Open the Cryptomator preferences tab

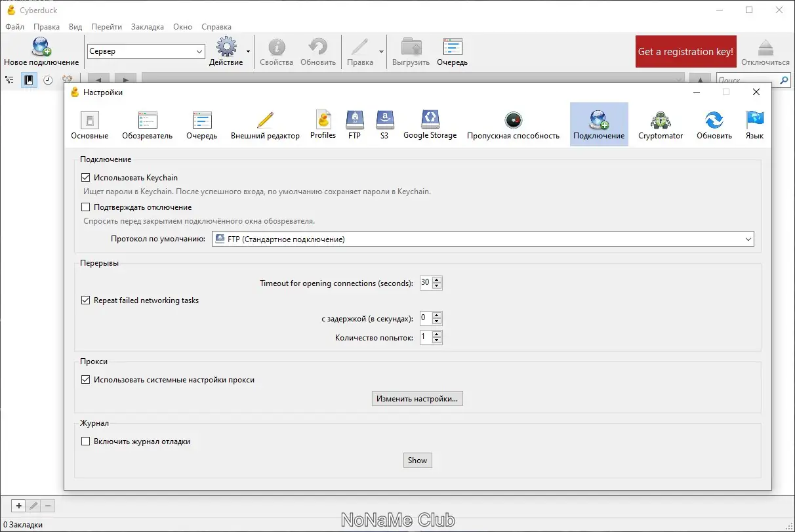(x=661, y=125)
